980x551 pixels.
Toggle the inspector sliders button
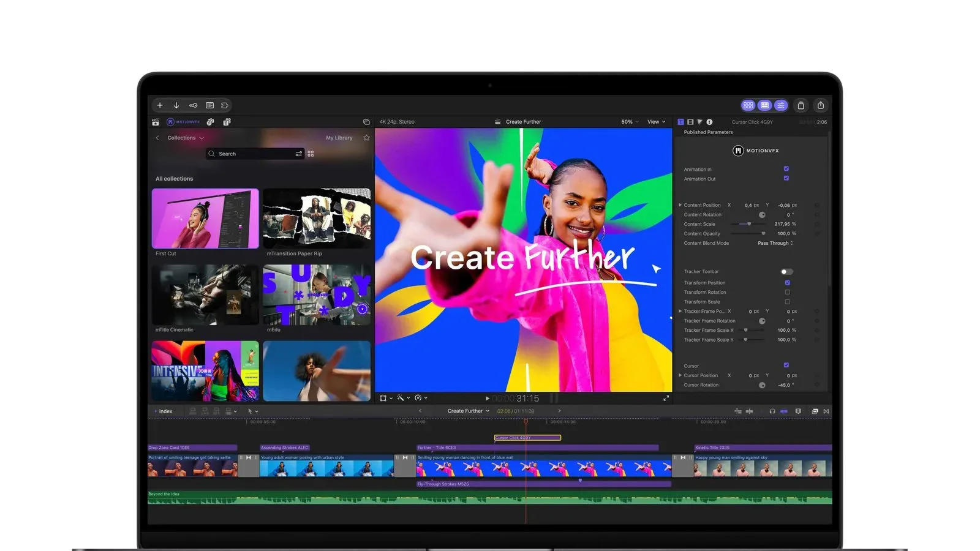coord(781,105)
